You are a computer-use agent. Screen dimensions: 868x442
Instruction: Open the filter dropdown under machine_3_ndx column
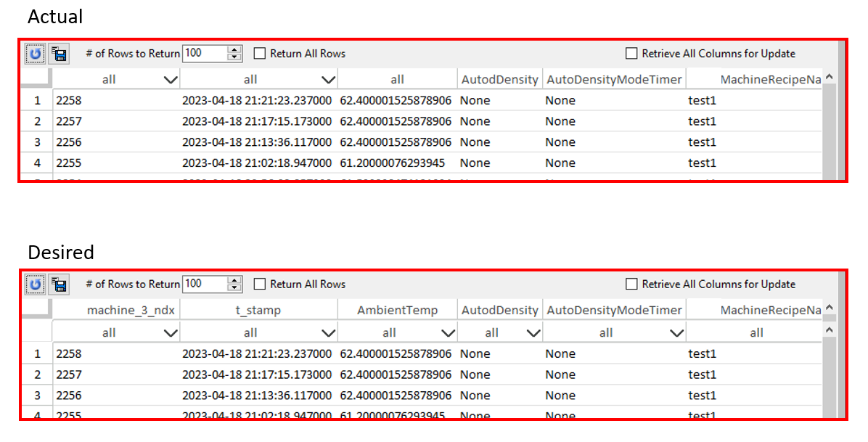(x=169, y=332)
